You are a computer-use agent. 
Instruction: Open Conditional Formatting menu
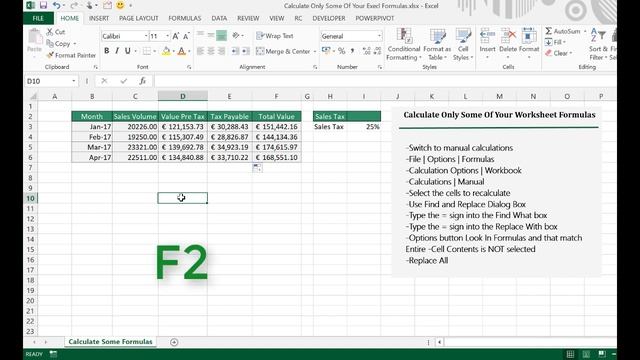coord(404,45)
